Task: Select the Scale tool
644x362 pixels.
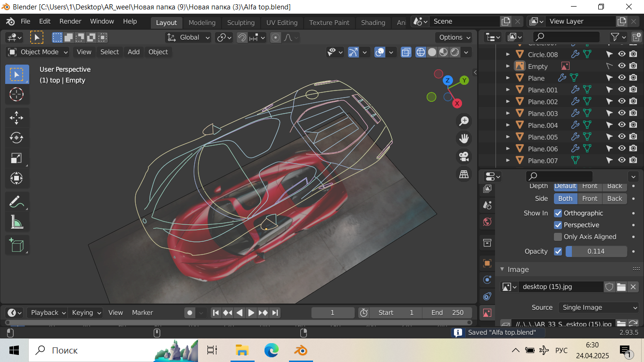Action: (17, 158)
